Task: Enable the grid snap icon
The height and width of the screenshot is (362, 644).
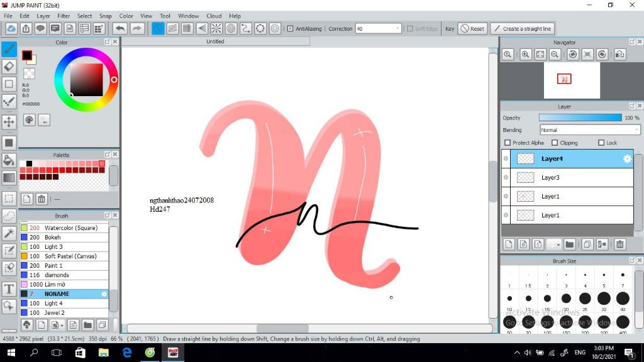Action: click(187, 29)
